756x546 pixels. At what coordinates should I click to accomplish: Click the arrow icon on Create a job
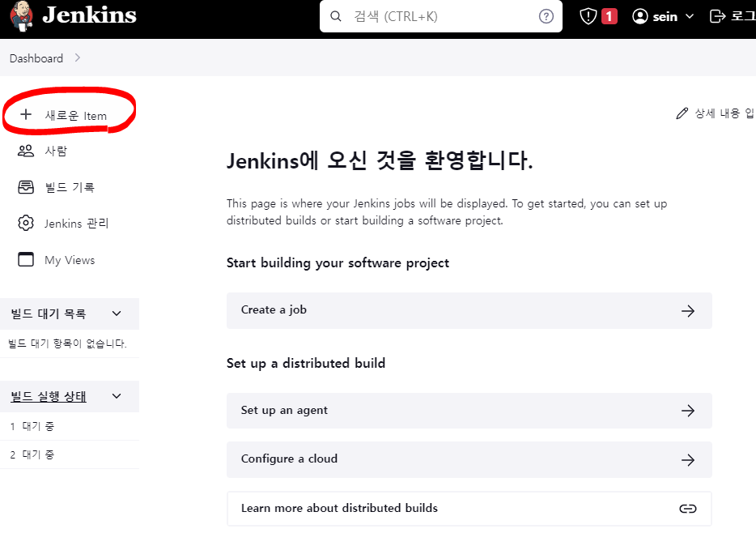click(687, 310)
